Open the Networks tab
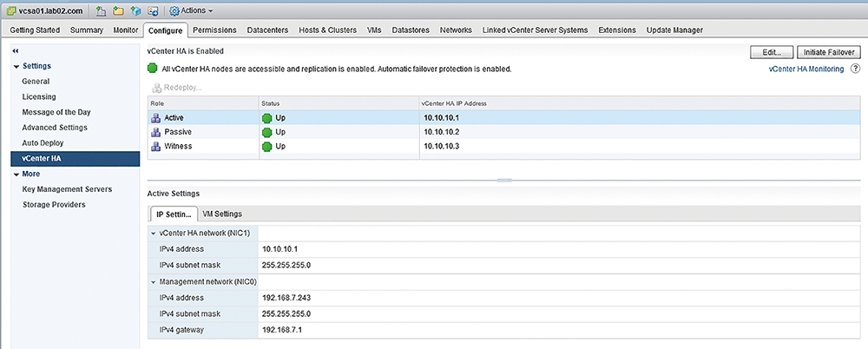The width and height of the screenshot is (868, 349). click(x=456, y=30)
